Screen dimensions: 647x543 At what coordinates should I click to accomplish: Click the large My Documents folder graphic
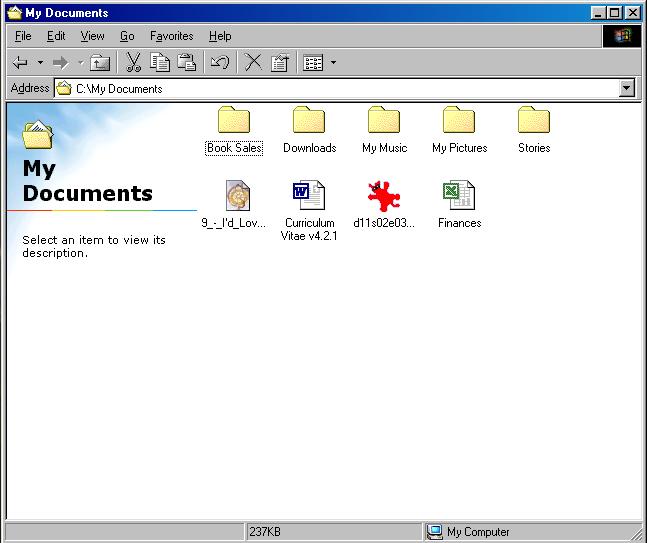point(38,135)
